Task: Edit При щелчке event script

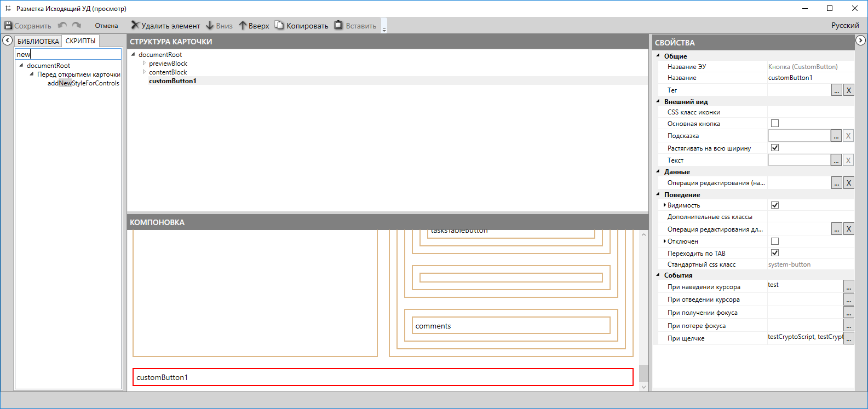Action: (848, 338)
